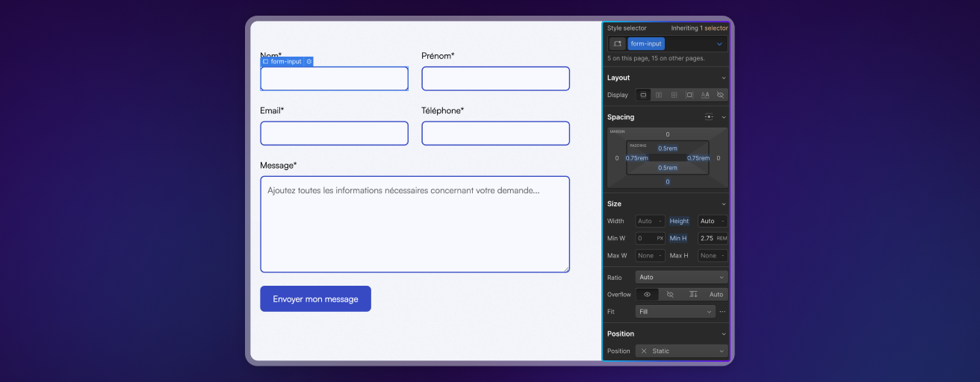This screenshot has width=980, height=382.
Task: Collapse the Position section
Action: tap(723, 334)
